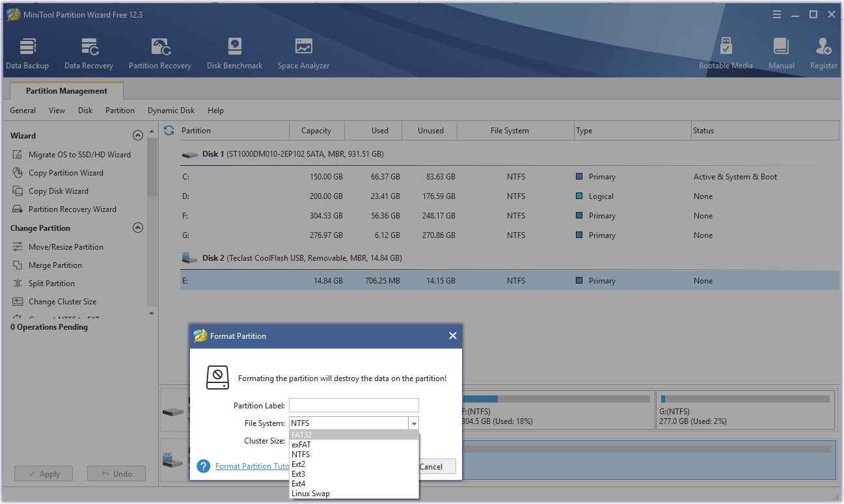
Task: Start the Disk Benchmark tool
Action: (x=235, y=53)
